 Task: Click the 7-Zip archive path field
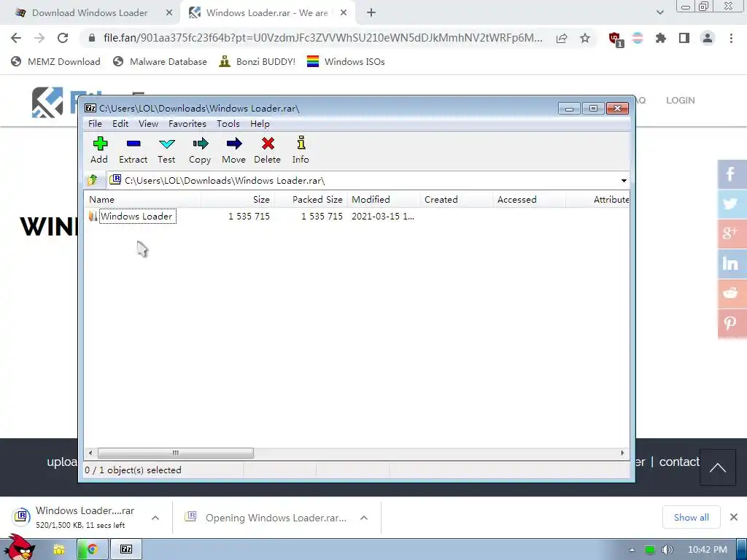(x=362, y=181)
